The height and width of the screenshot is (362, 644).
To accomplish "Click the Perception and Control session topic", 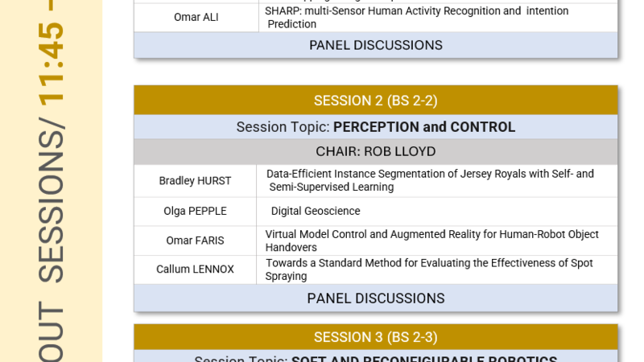I will click(375, 127).
